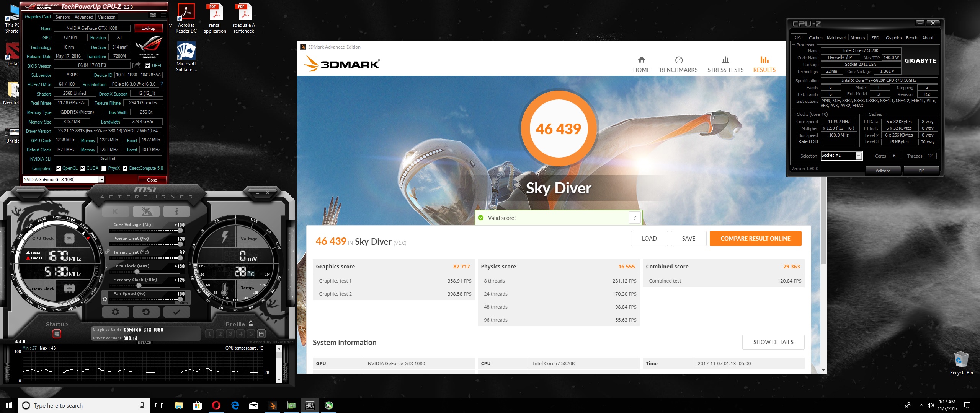Toggle OpenCL checkbox in GPU-Z

tap(58, 168)
